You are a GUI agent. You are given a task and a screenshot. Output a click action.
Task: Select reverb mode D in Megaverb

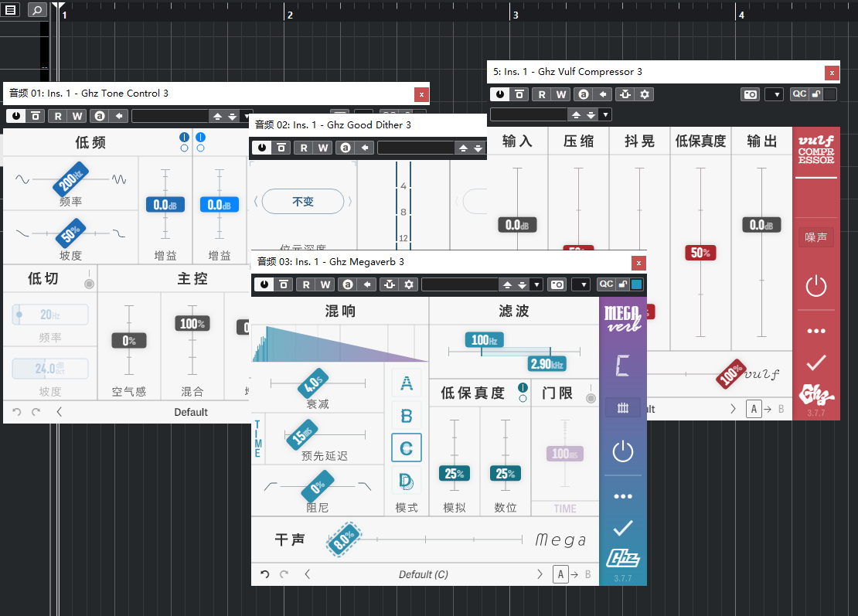406,482
